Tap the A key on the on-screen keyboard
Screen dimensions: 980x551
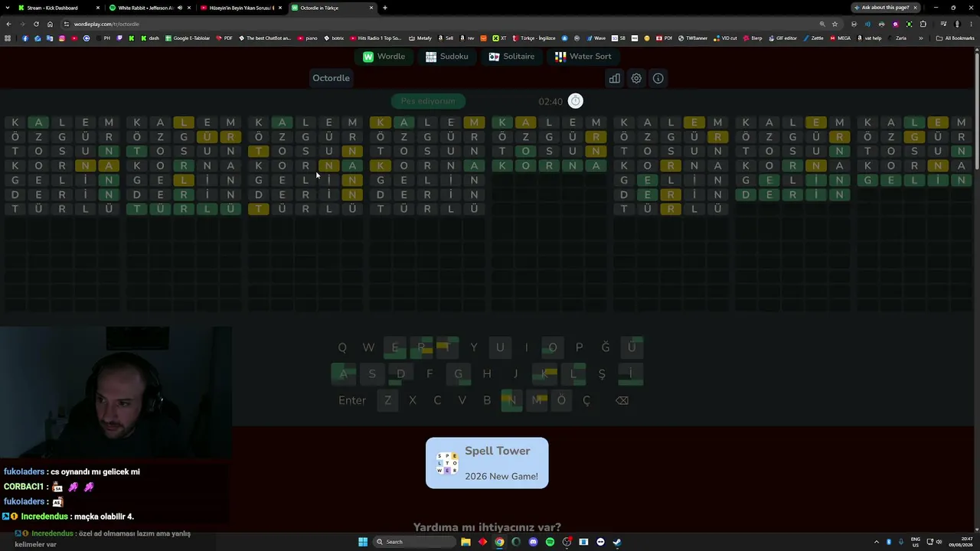point(343,374)
